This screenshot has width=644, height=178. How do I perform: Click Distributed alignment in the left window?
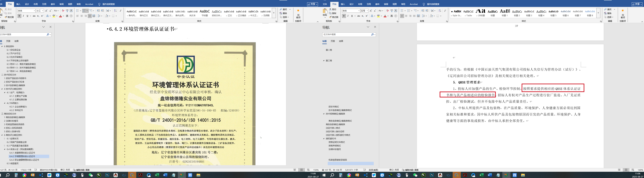[94, 16]
